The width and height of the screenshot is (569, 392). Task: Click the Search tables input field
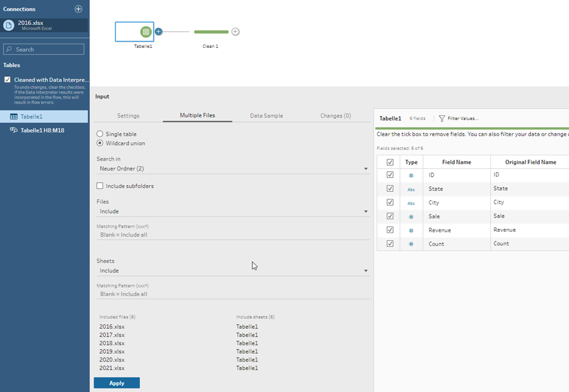point(44,49)
